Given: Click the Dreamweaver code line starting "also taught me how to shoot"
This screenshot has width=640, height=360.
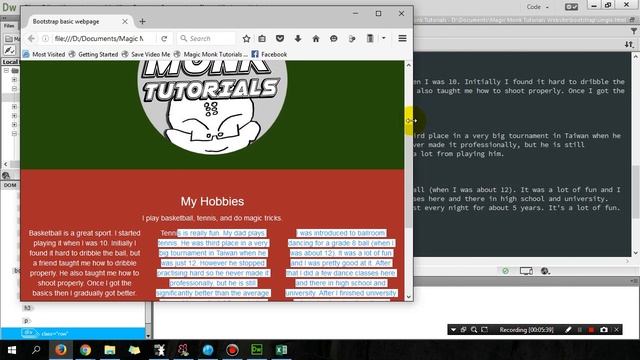Looking at the screenshot, I should (x=520, y=91).
